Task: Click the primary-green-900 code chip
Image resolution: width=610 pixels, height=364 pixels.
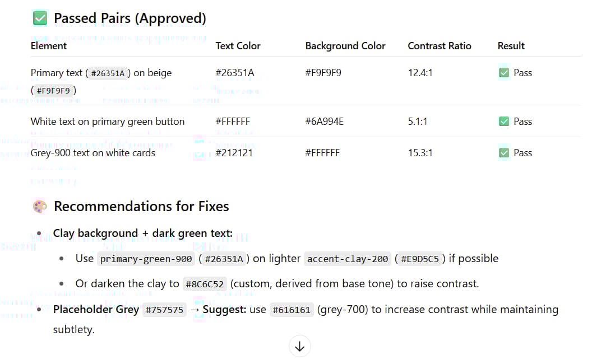Action: coord(146,259)
